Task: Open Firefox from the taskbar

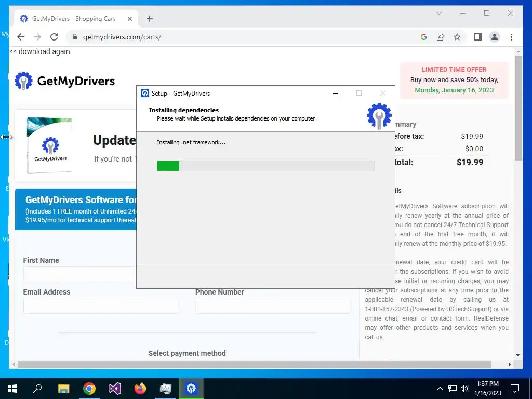Action: click(x=140, y=389)
